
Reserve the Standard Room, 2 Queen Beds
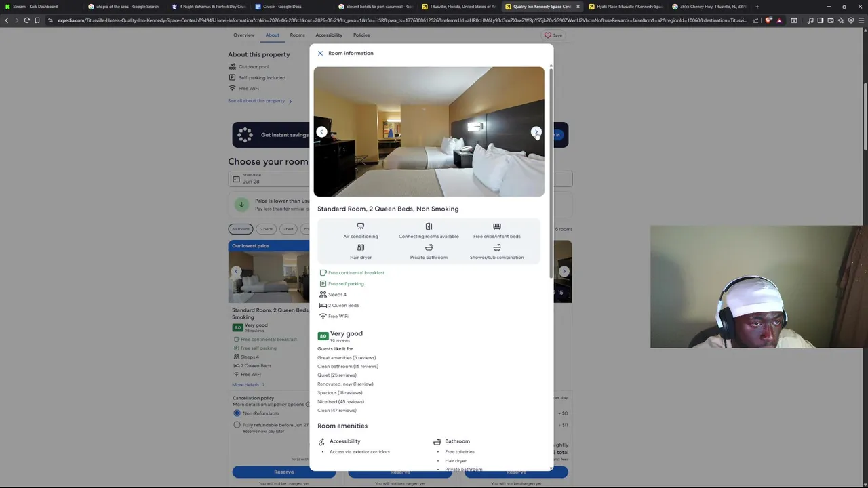(x=284, y=472)
